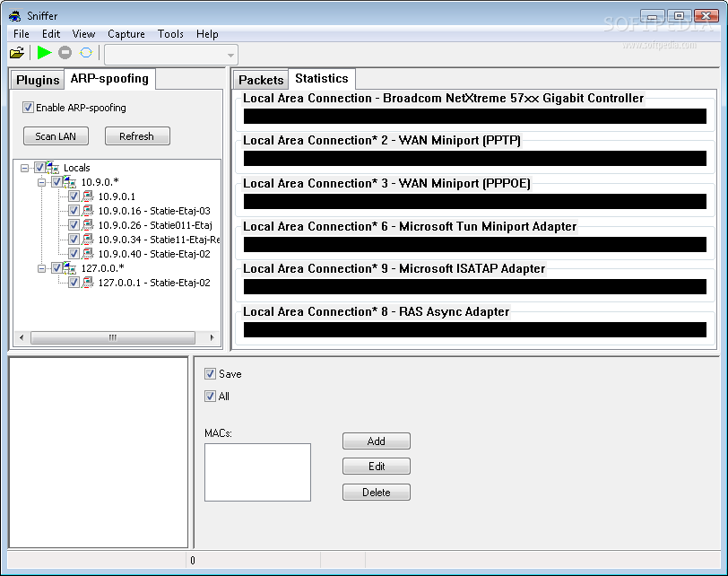
Task: Uncheck the 10.9.0.1 host checkbox
Action: point(74,196)
